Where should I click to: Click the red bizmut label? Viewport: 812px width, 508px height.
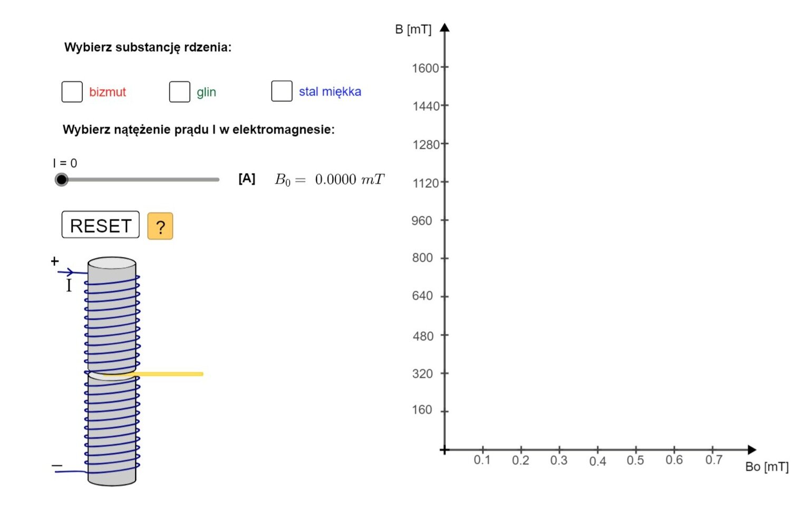pos(108,92)
